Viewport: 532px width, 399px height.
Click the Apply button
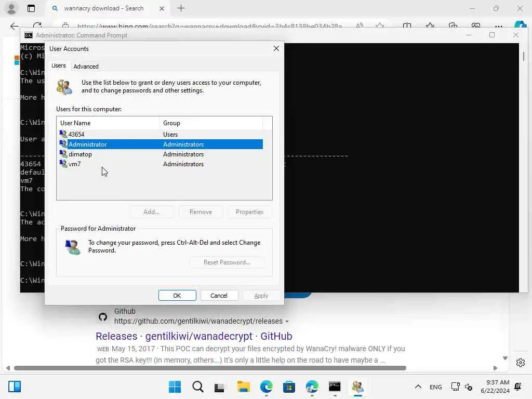[x=261, y=296]
